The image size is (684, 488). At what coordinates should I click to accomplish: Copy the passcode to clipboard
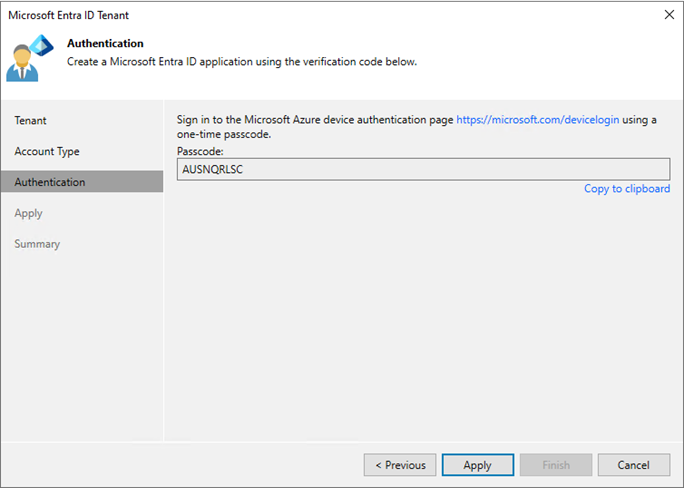coord(627,188)
